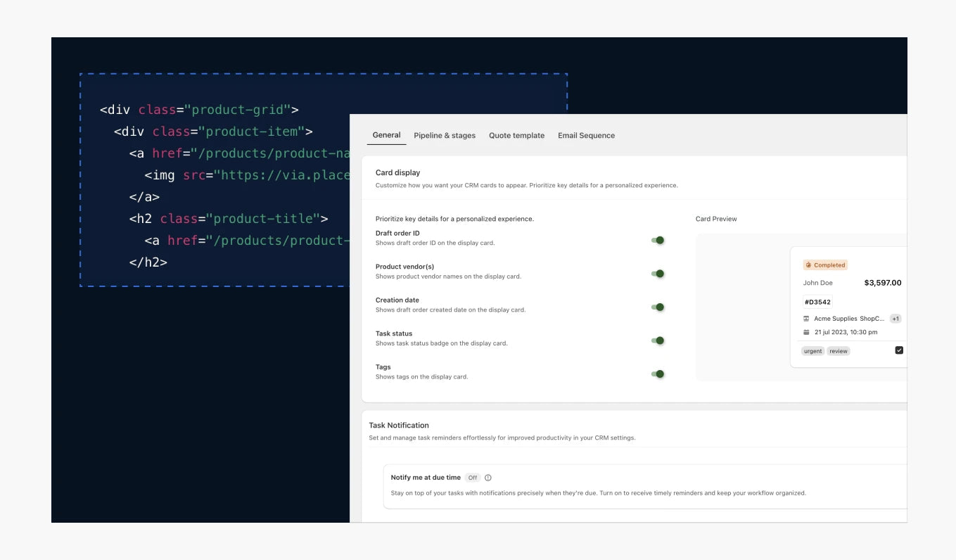956x560 pixels.
Task: Click the urgent tag on the card
Action: [x=812, y=351]
